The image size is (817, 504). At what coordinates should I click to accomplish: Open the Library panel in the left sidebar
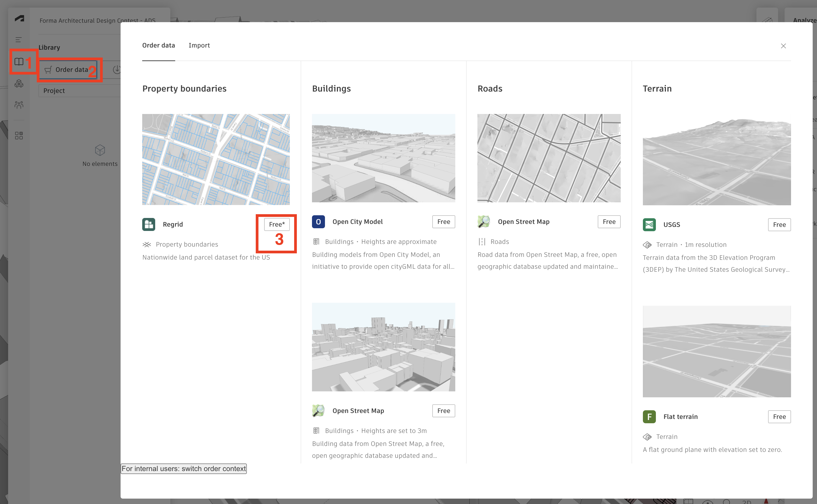pyautogui.click(x=19, y=61)
